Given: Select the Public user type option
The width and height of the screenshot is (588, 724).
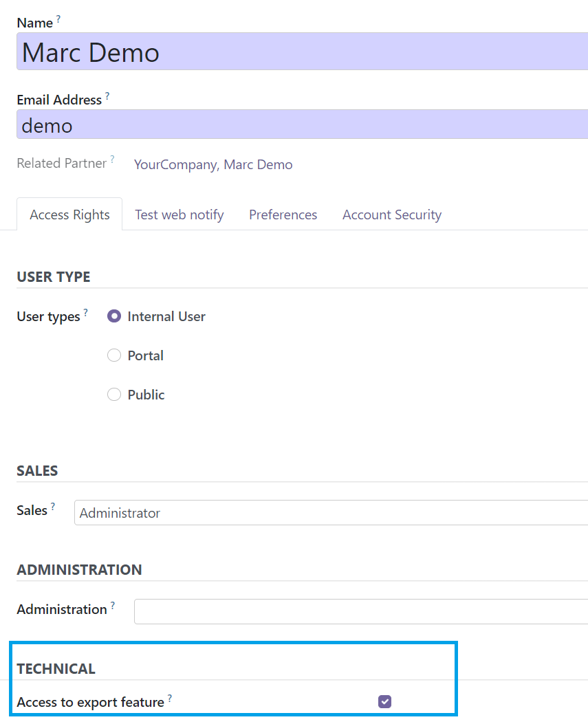Looking at the screenshot, I should 114,395.
